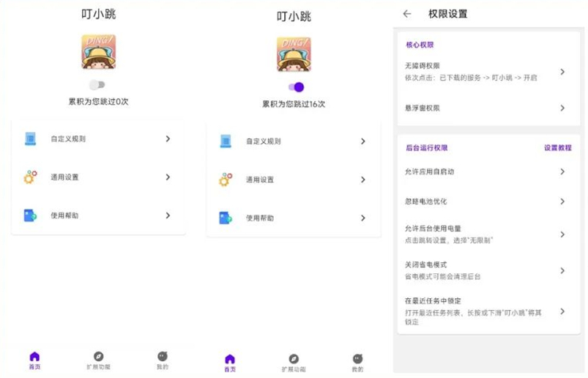Tap the app logo above 累积为您跳过0次
Image resolution: width=588 pixels, height=378 pixels.
coord(99,52)
